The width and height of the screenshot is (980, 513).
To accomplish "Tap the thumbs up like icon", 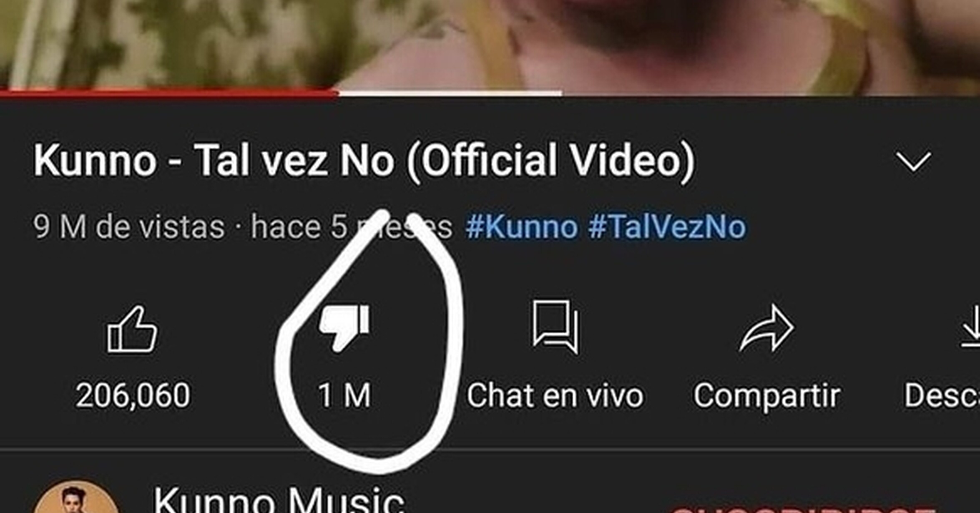I will tap(132, 329).
